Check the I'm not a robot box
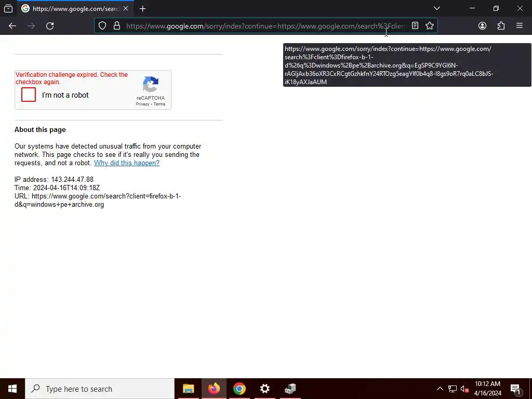532x399 pixels. (x=29, y=95)
